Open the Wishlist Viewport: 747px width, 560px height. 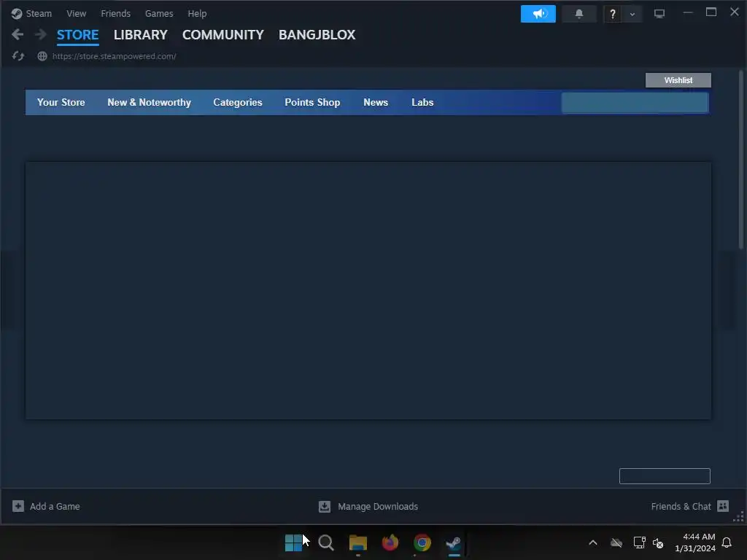point(678,80)
